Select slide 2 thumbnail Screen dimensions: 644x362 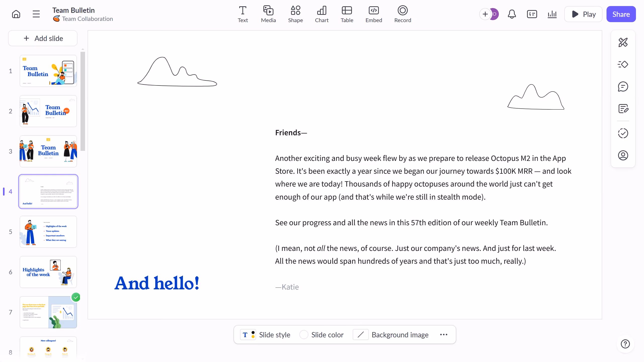48,111
